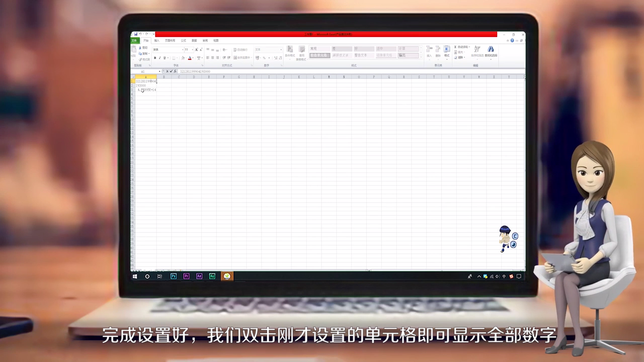644x362 pixels.
Task: Open the Windows Start menu
Action: tap(135, 276)
